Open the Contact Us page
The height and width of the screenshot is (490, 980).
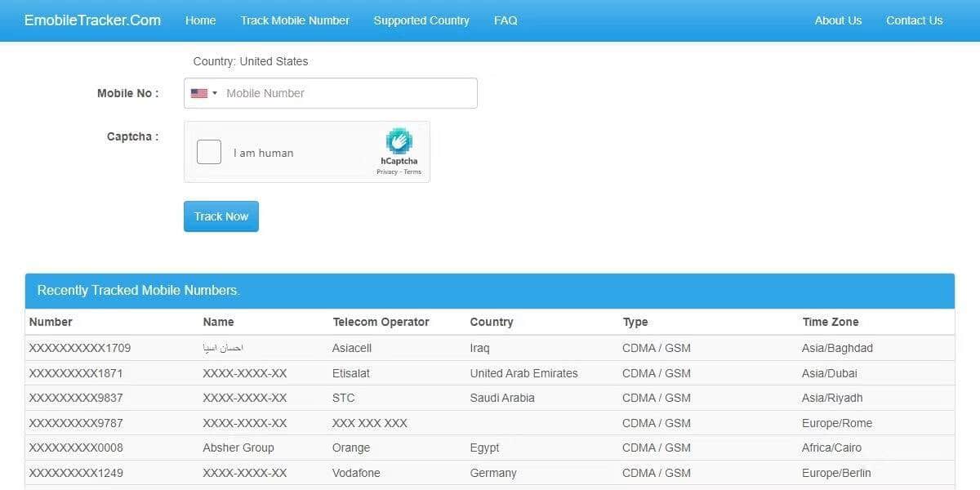pyautogui.click(x=914, y=20)
